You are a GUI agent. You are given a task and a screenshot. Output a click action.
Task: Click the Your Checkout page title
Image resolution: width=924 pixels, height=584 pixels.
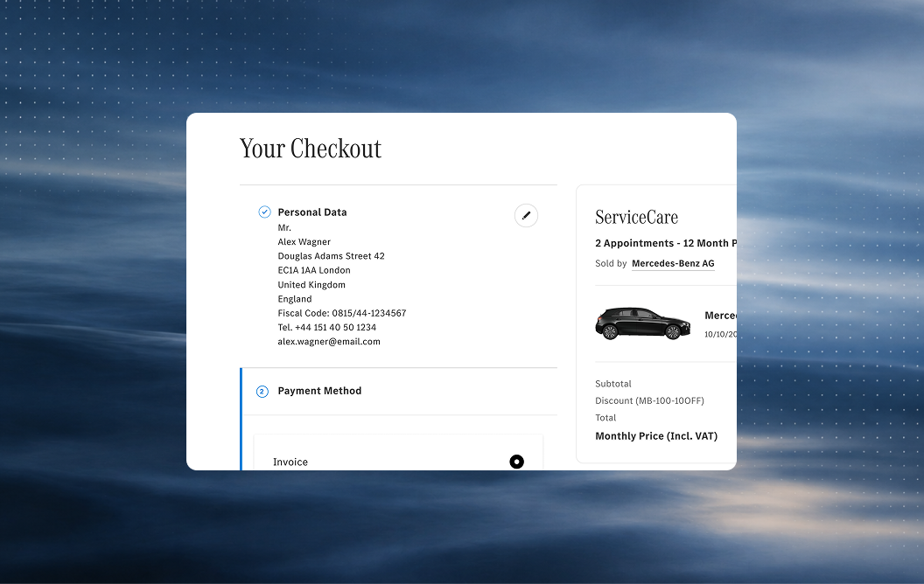[311, 149]
